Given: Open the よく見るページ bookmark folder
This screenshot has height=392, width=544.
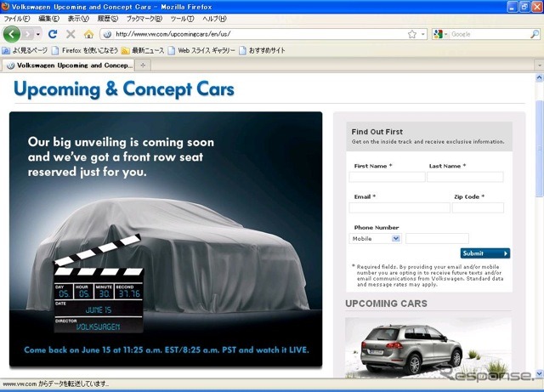Looking at the screenshot, I should coord(25,51).
